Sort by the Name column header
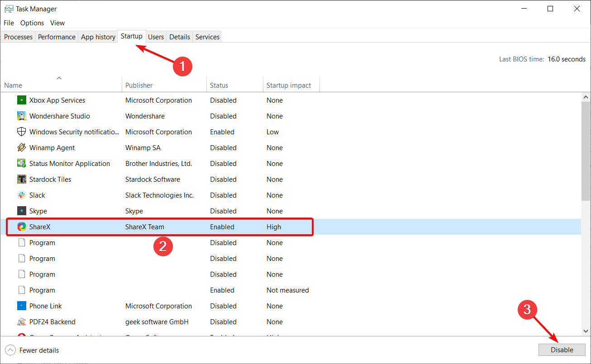The image size is (591, 364). point(61,85)
